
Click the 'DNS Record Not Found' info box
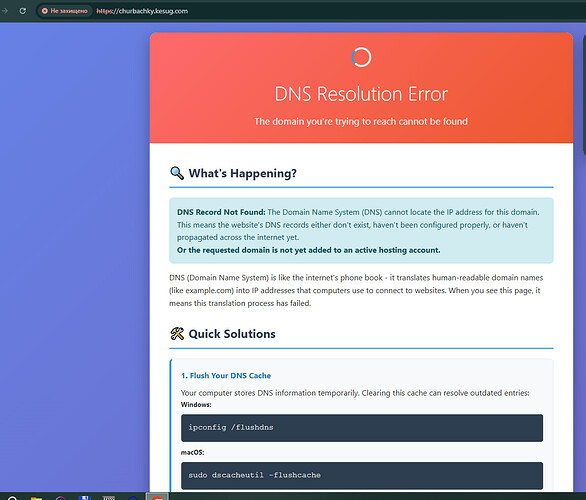point(361,231)
